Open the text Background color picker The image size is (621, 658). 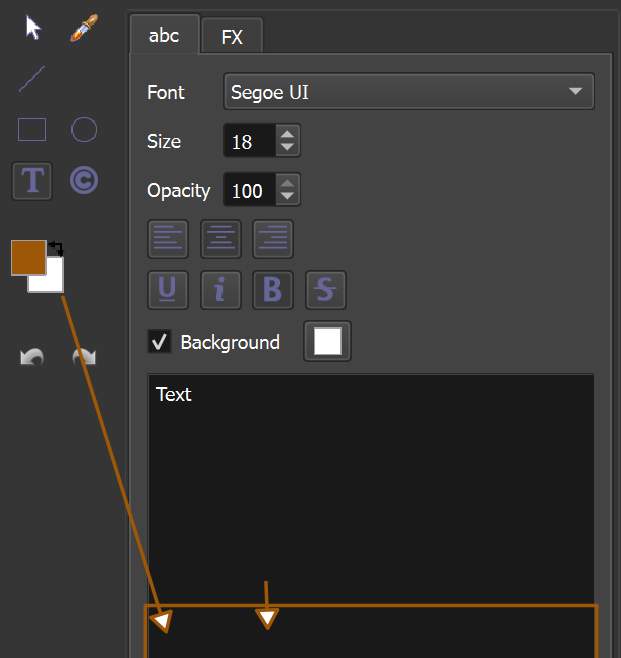[327, 341]
